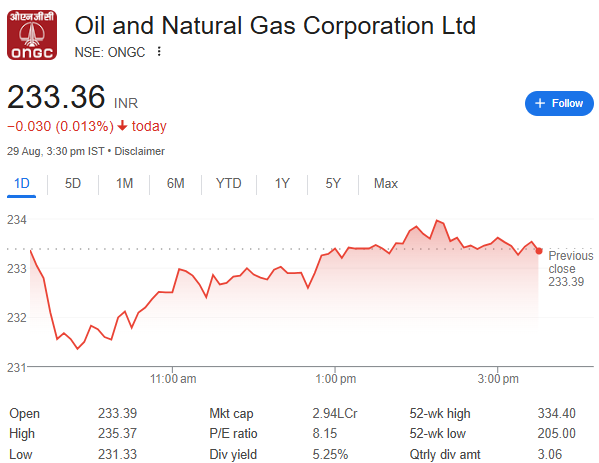The width and height of the screenshot is (599, 463).
Task: Show the 1Y price chart
Action: (x=282, y=184)
